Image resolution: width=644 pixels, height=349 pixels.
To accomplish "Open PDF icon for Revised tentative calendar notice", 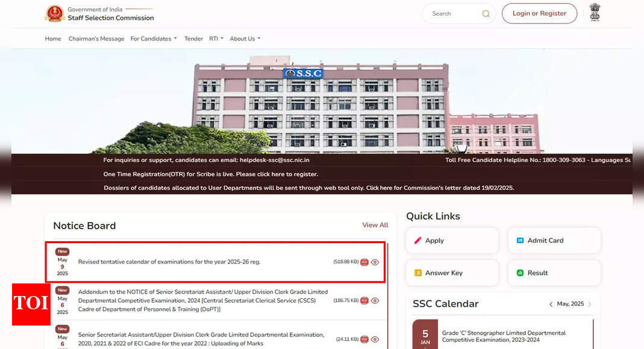I will 364,262.
